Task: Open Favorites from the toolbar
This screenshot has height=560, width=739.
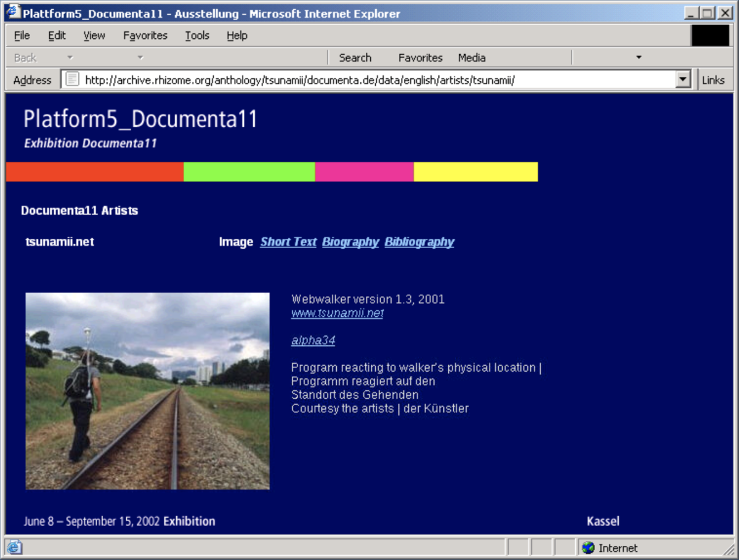Action: (x=420, y=57)
